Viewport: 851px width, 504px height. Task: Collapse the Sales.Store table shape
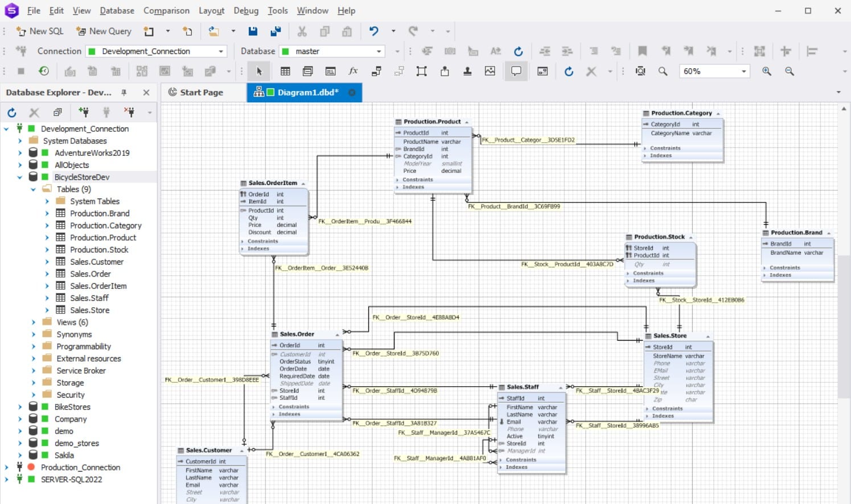[x=708, y=336]
